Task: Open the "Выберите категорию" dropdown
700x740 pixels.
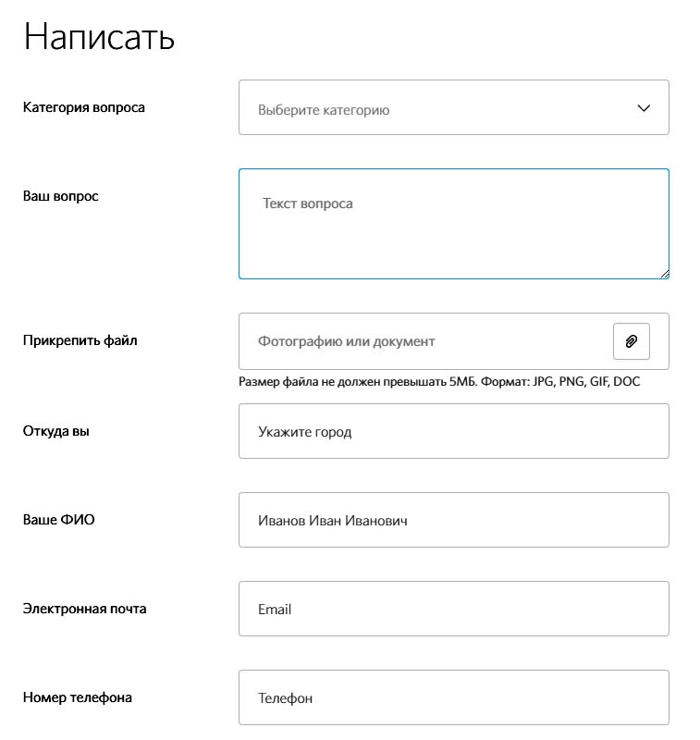Action: coord(454,107)
